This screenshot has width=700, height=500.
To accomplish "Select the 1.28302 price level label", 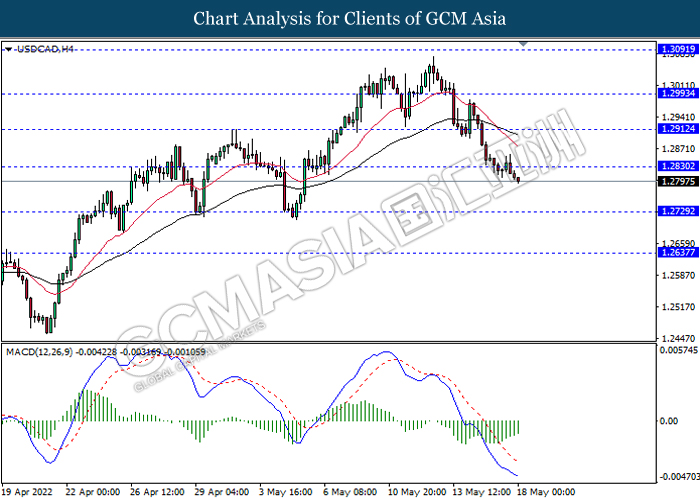I will pyautogui.click(x=678, y=166).
